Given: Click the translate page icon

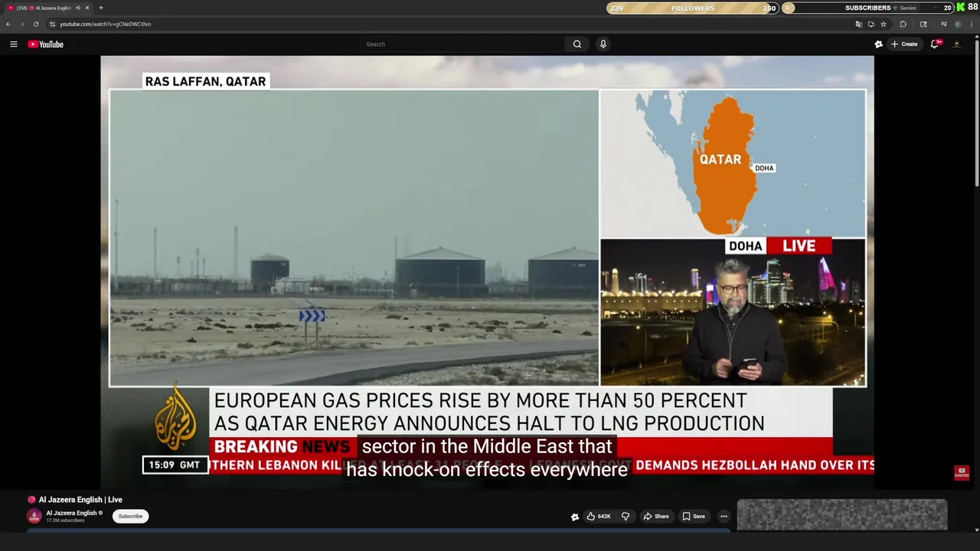Looking at the screenshot, I should pos(859,24).
